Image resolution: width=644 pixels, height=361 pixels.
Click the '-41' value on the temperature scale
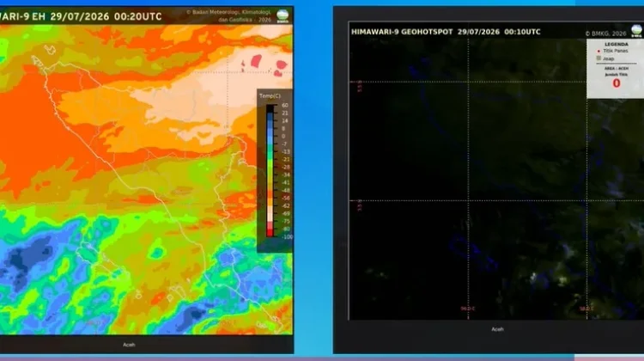[285, 182]
